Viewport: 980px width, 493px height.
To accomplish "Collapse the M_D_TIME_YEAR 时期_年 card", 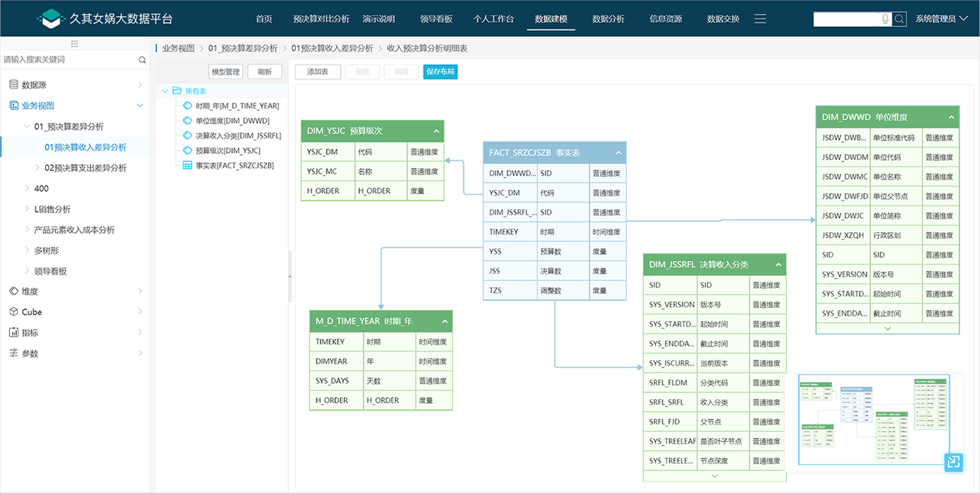I will pos(445,321).
